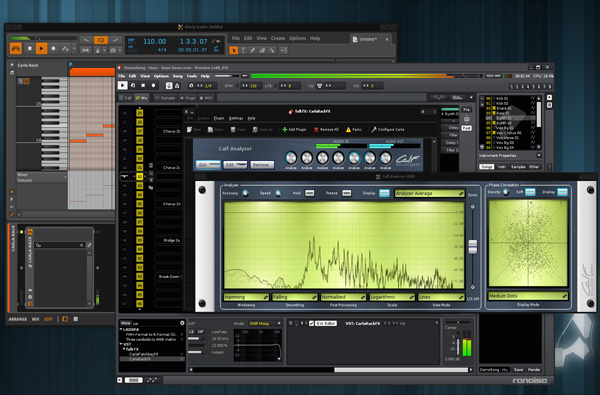This screenshot has width=600, height=395.
Task: Toggle the Soft switch in Phase Correlation
Action: tap(530, 192)
